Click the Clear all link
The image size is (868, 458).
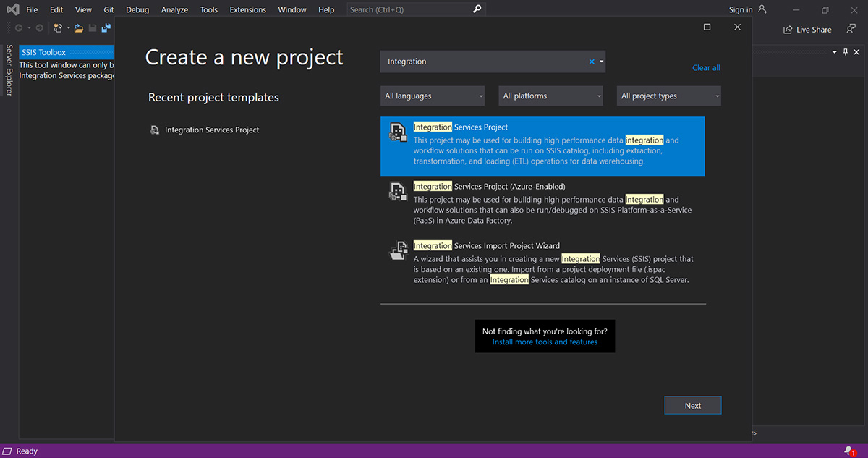(706, 67)
